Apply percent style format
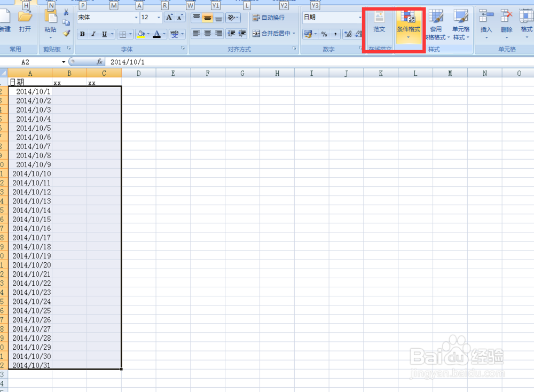This screenshot has height=392, width=534. pyautogui.click(x=324, y=34)
